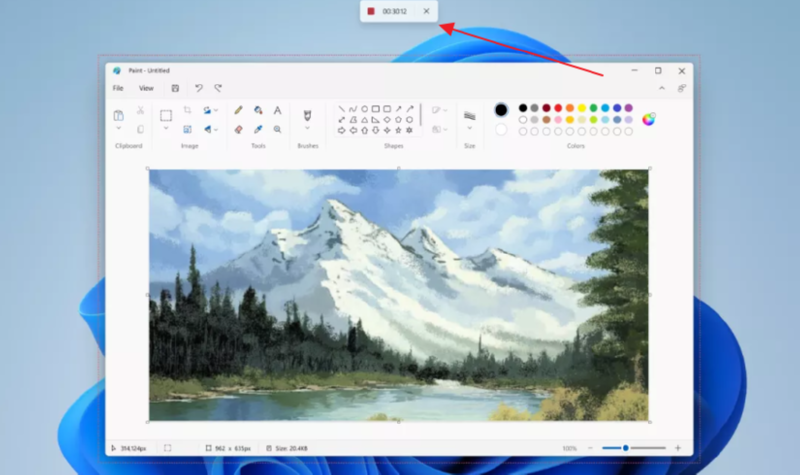Open the Edit colors wheel

click(649, 119)
